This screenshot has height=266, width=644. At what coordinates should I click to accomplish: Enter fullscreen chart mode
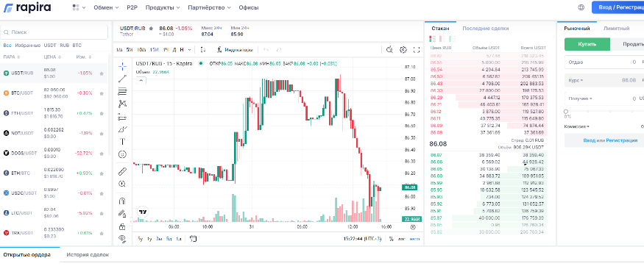(417, 49)
